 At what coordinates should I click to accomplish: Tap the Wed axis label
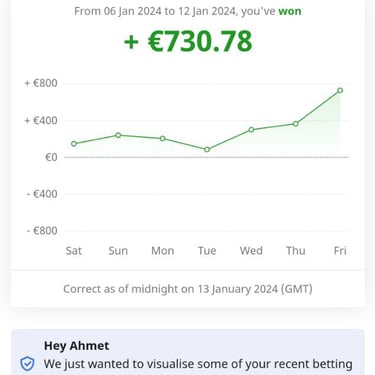251,251
